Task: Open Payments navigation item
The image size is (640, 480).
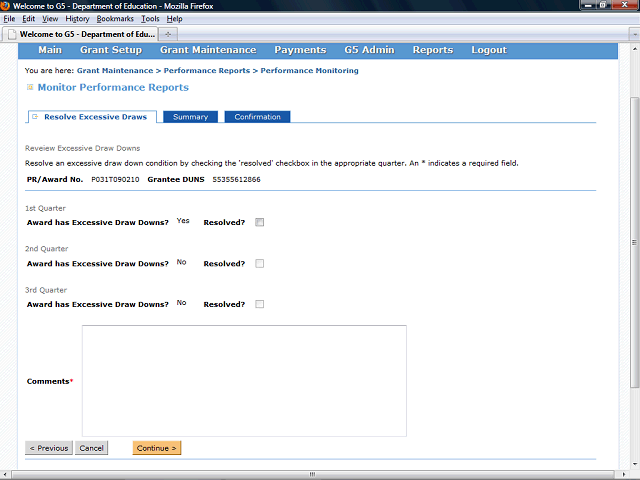Action: [300, 50]
